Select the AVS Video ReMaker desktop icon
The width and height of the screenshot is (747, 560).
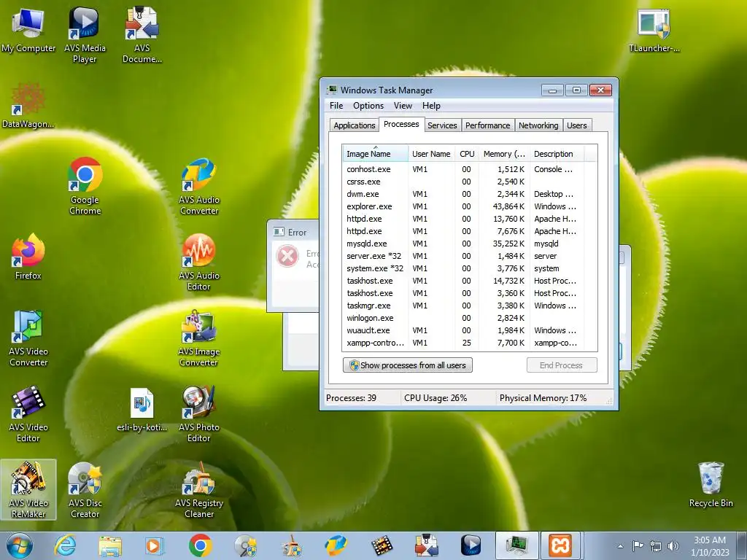(x=28, y=489)
